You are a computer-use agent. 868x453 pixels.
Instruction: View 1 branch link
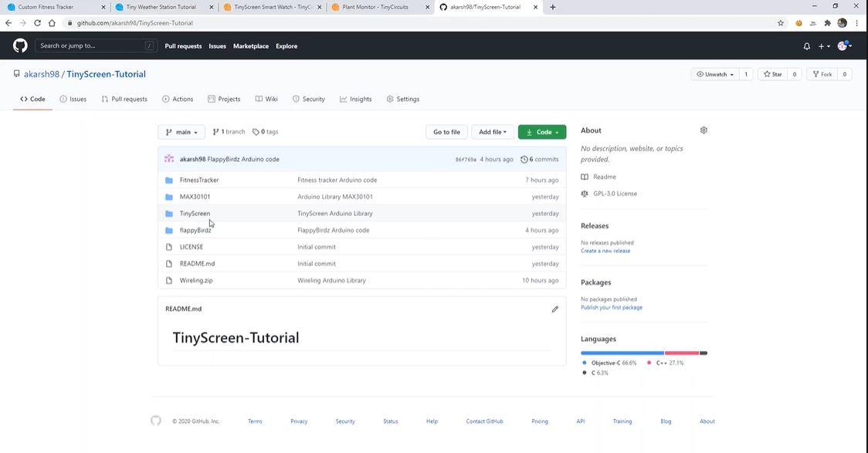pos(229,132)
